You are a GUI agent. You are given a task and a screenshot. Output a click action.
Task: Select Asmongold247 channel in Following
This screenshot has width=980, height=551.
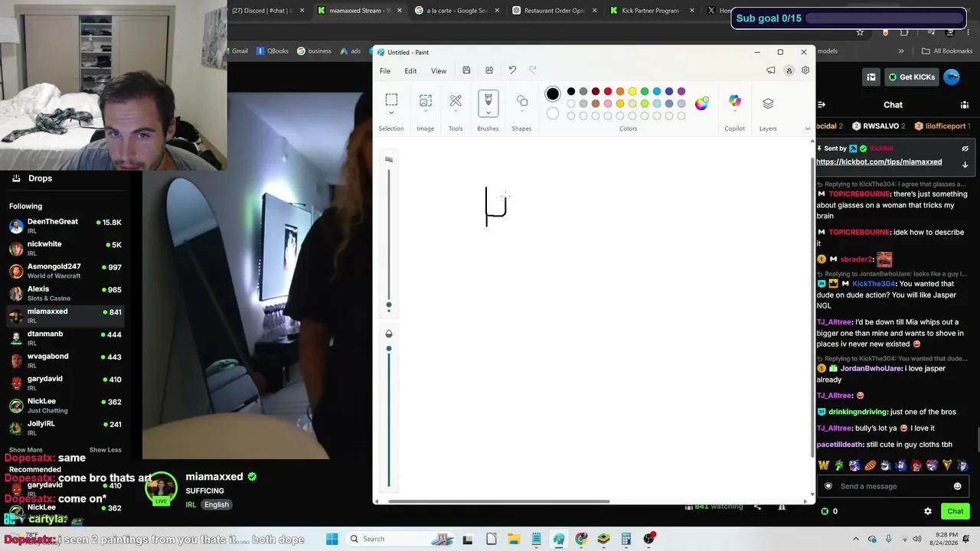pyautogui.click(x=65, y=271)
